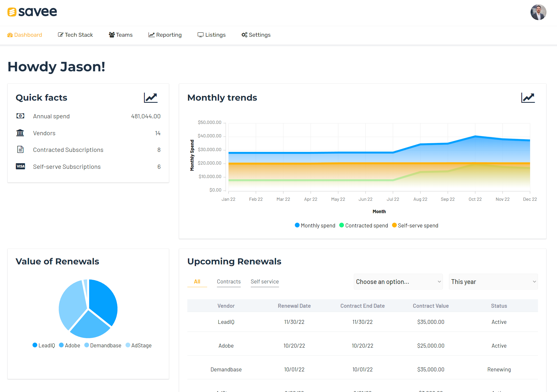Open the Choose an option dropdown
This screenshot has width=557, height=392.
(398, 282)
